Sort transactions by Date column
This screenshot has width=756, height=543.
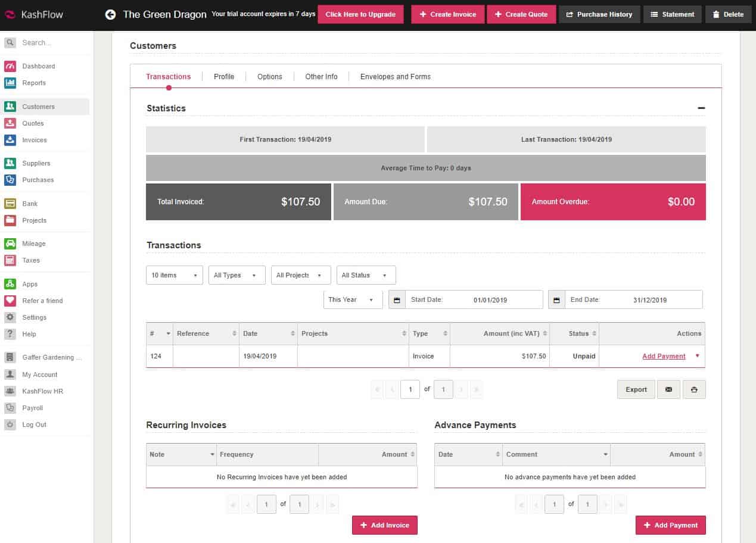point(269,333)
